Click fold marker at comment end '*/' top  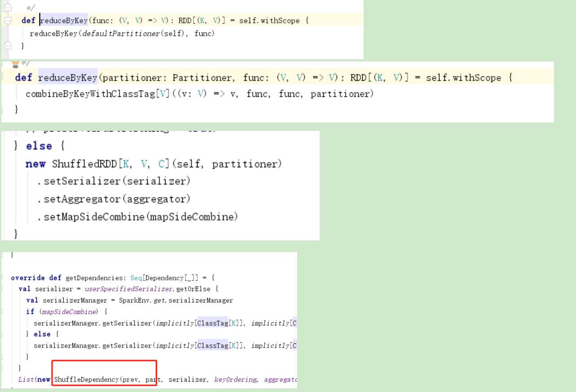click(x=7, y=8)
